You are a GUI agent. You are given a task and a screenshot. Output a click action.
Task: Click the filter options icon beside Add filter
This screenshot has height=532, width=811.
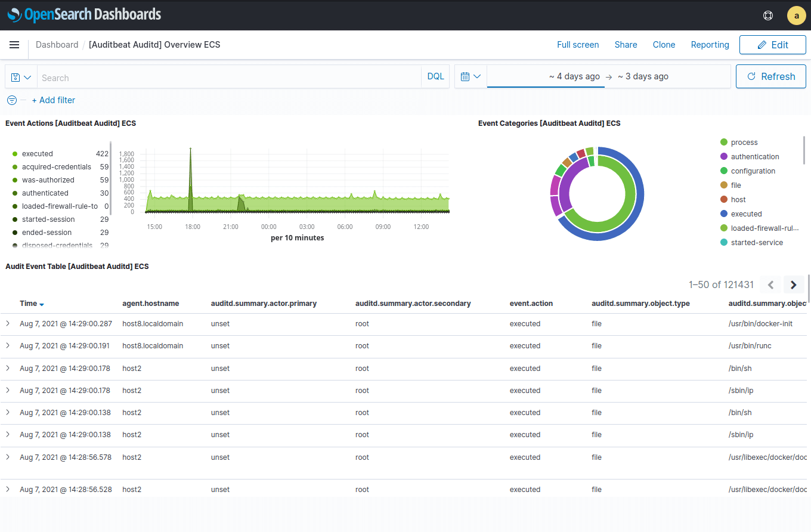click(x=12, y=100)
